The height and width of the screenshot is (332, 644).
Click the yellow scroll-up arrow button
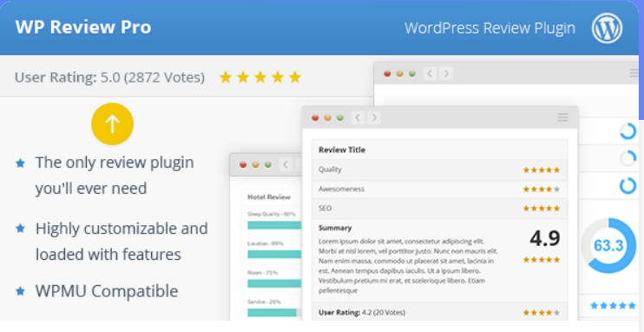(112, 123)
